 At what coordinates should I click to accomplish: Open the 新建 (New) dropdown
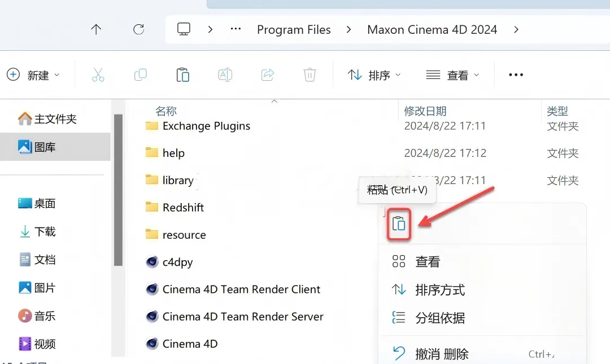tap(33, 74)
